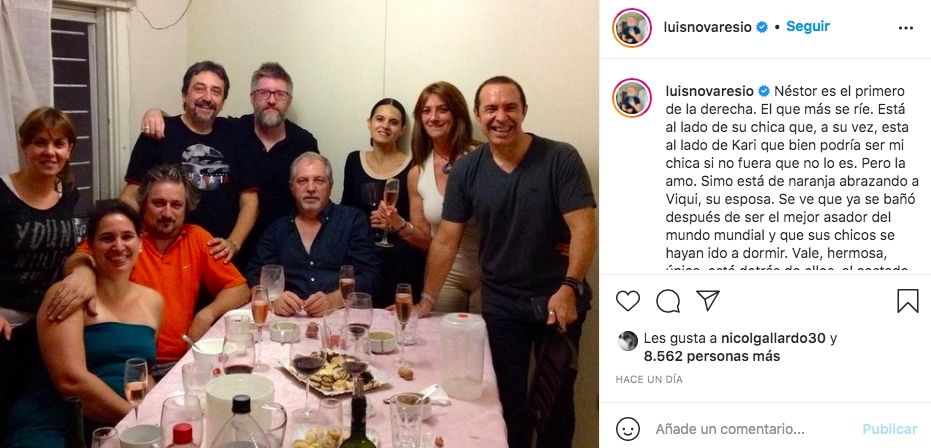
Task: Like the post with the heart icon
Action: coord(628,301)
